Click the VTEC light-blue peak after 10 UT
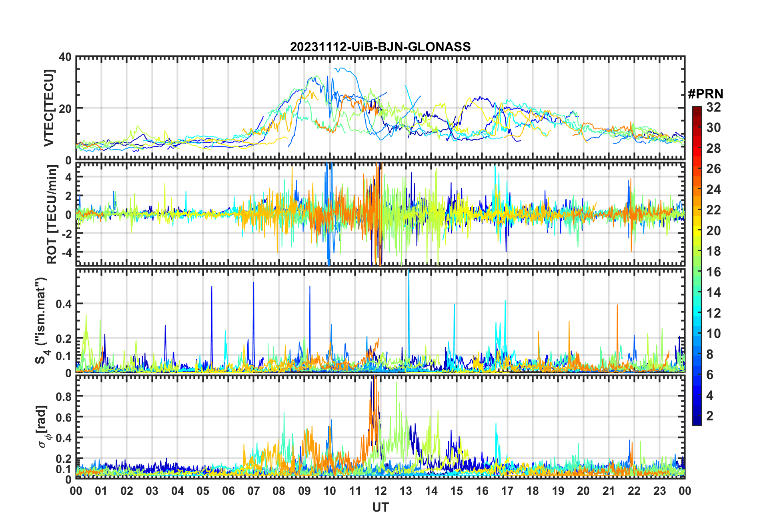Viewport: 761px width, 532px height. [345, 70]
